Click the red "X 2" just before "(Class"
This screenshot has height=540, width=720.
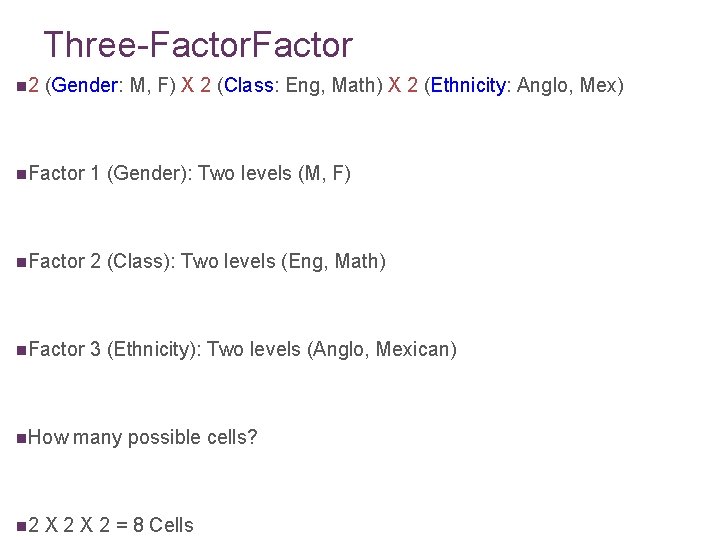coord(197,86)
